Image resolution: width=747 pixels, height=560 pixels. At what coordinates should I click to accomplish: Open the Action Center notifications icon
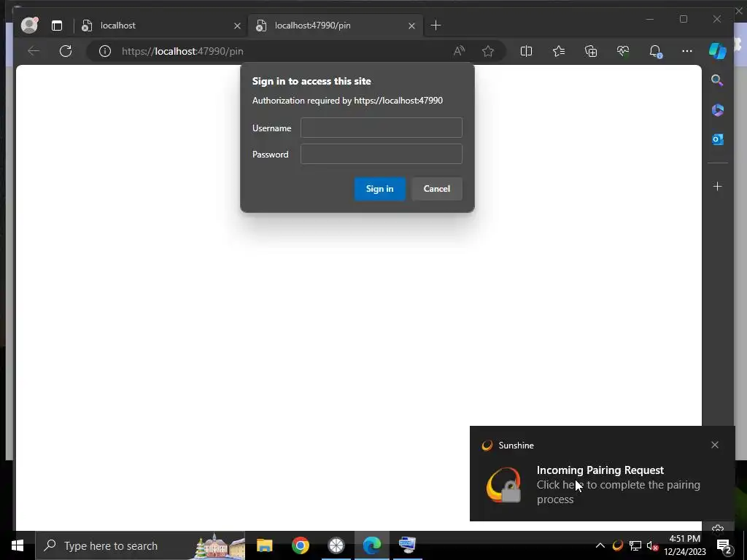pos(724,546)
